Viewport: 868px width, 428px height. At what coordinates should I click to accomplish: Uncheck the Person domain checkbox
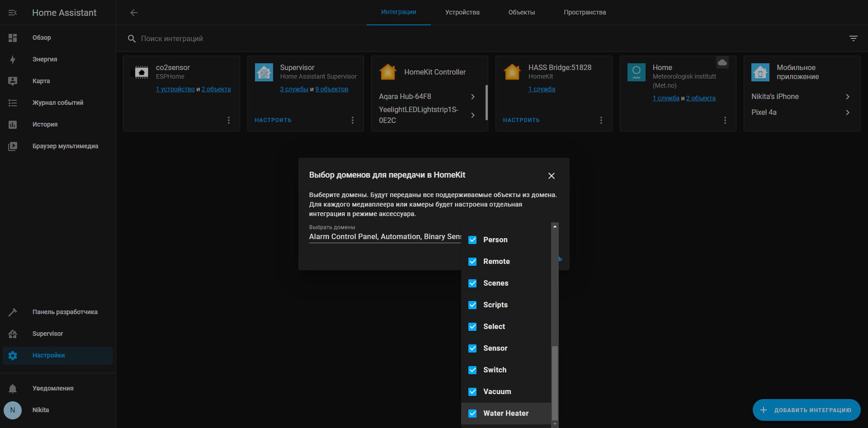tap(472, 240)
